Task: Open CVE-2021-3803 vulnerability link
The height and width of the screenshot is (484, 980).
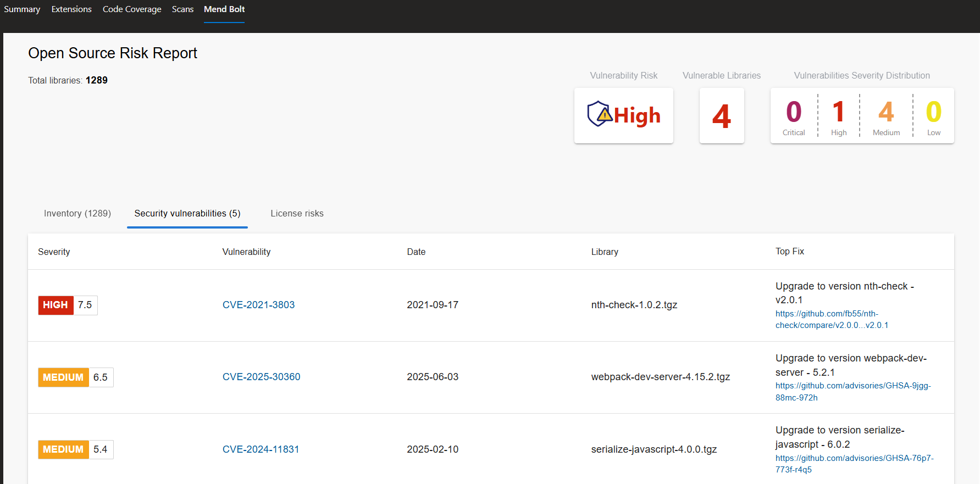Action: [x=258, y=305]
